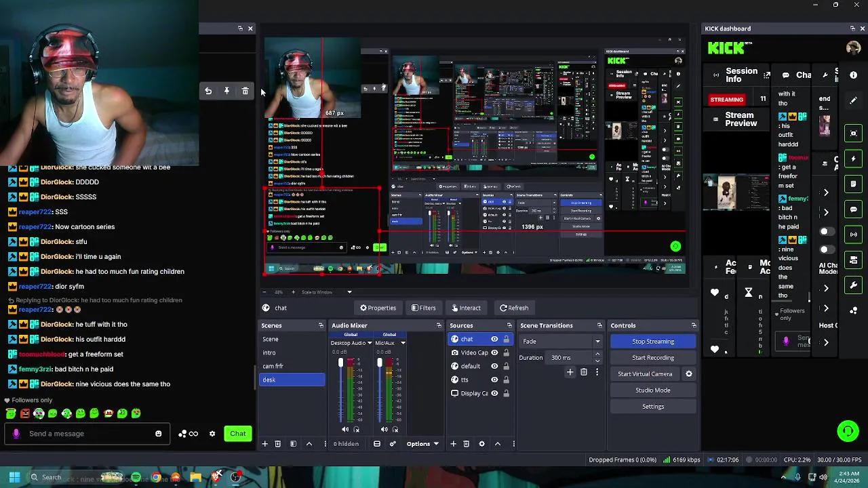Adjust Mic/Aux volume fader

379,364
